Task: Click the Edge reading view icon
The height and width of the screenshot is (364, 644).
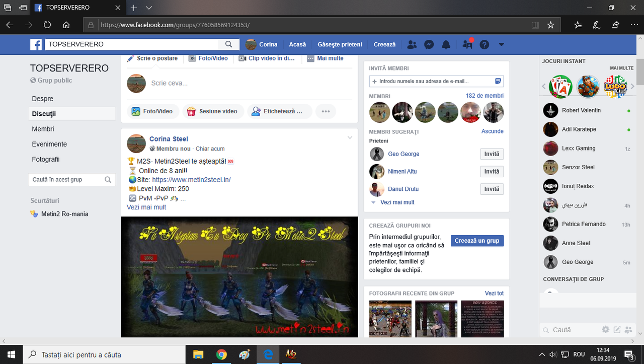Action: click(535, 25)
